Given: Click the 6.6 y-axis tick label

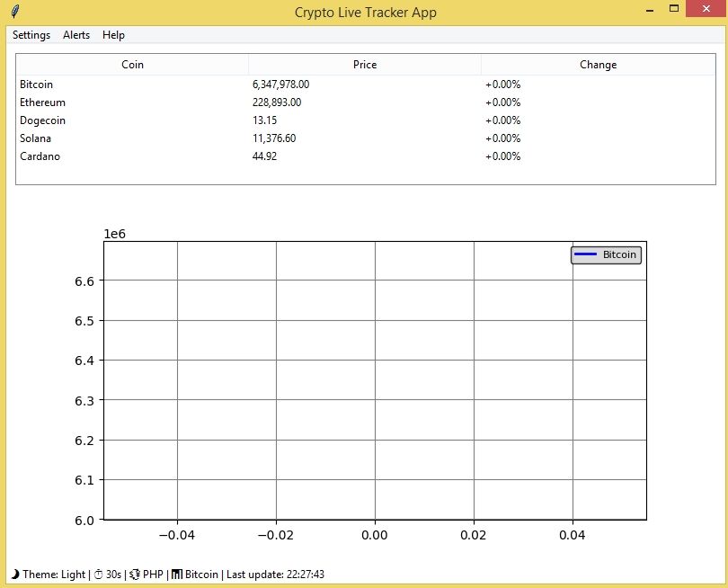Looking at the screenshot, I should [84, 281].
